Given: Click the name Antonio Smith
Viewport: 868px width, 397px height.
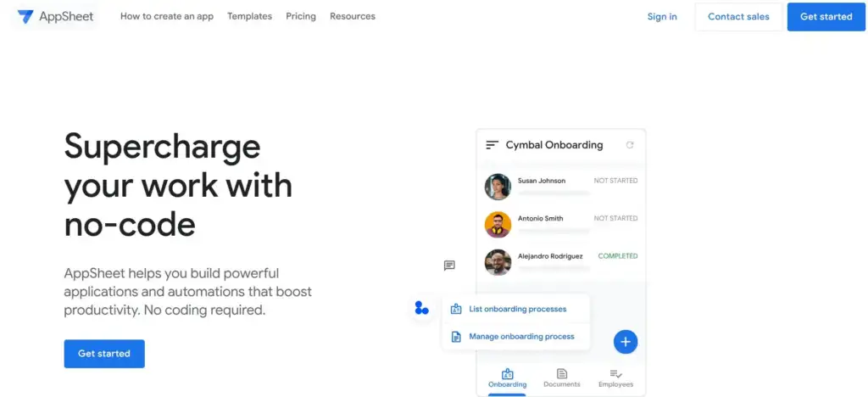Looking at the screenshot, I should (540, 218).
